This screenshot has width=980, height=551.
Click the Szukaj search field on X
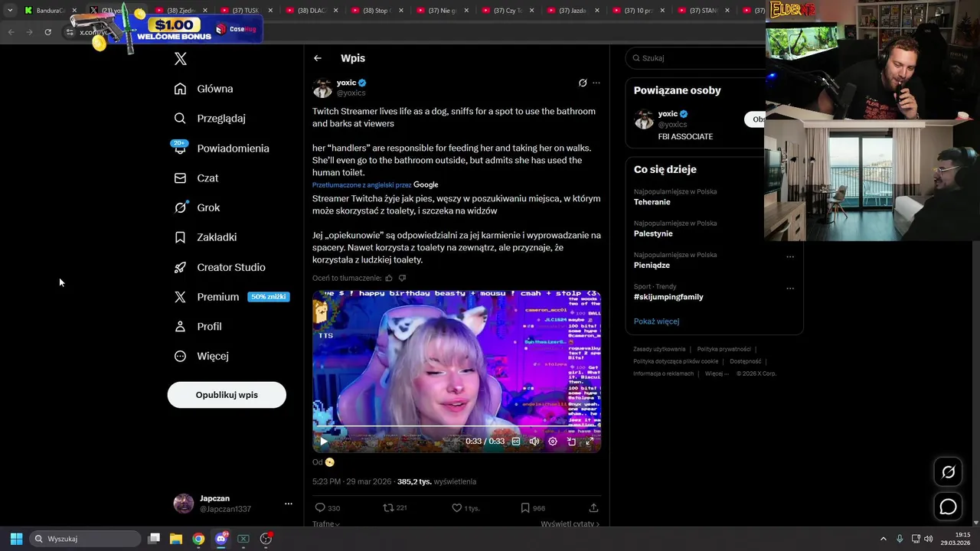click(x=695, y=58)
